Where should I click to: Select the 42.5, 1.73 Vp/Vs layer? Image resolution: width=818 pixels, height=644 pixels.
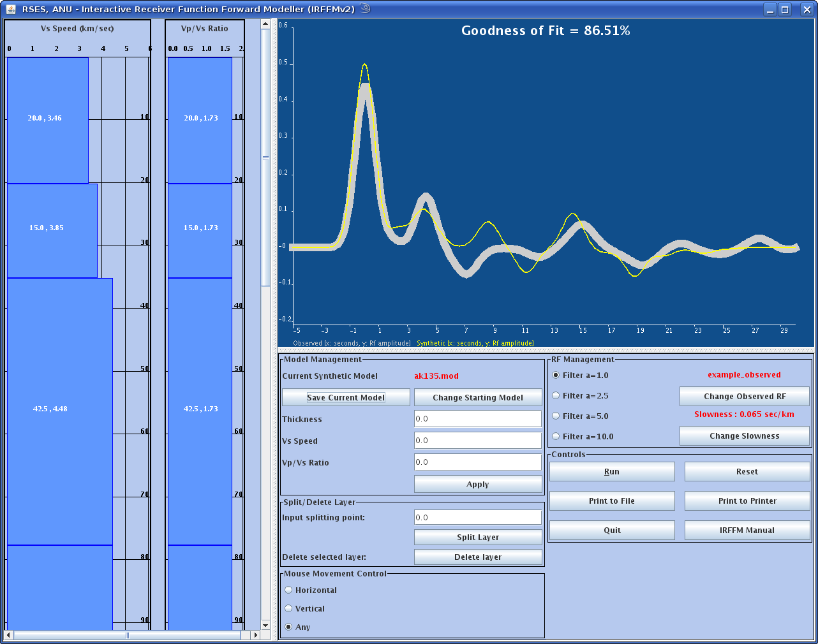point(200,411)
